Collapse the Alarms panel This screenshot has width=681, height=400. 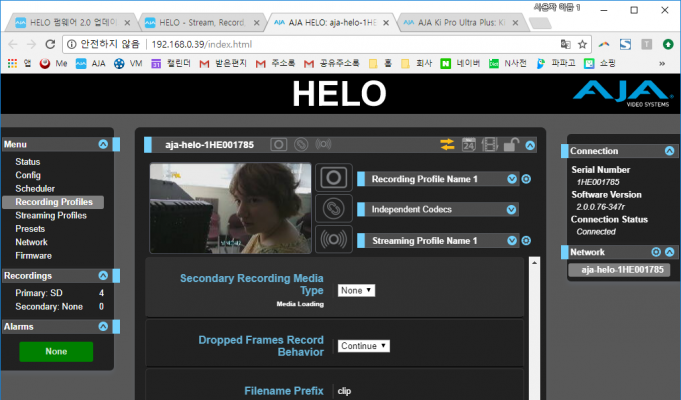coord(103,326)
